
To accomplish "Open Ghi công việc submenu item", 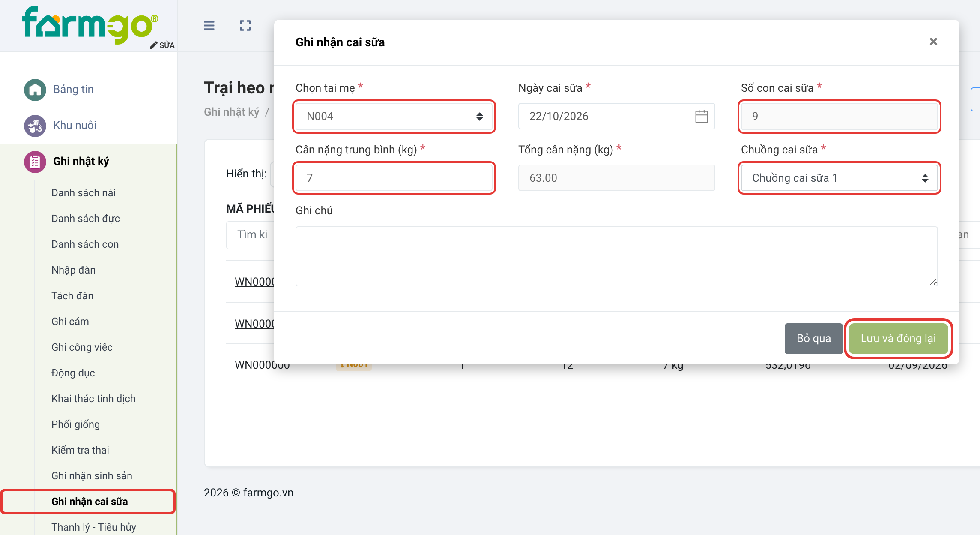I will 82,347.
